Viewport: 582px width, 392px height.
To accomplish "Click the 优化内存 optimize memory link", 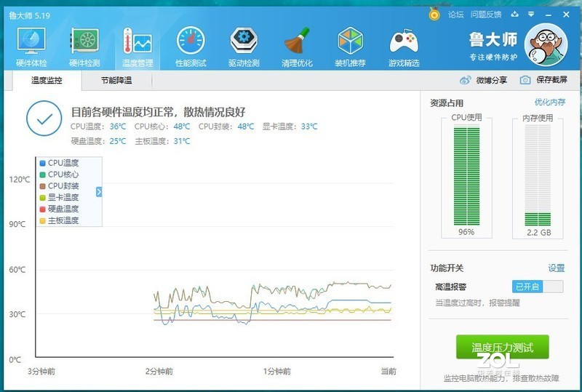I will [x=550, y=102].
